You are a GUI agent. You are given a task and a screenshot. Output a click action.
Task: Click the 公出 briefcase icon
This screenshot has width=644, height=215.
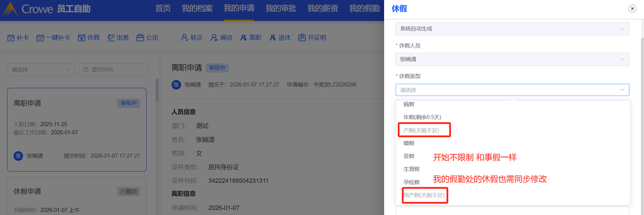(x=140, y=38)
